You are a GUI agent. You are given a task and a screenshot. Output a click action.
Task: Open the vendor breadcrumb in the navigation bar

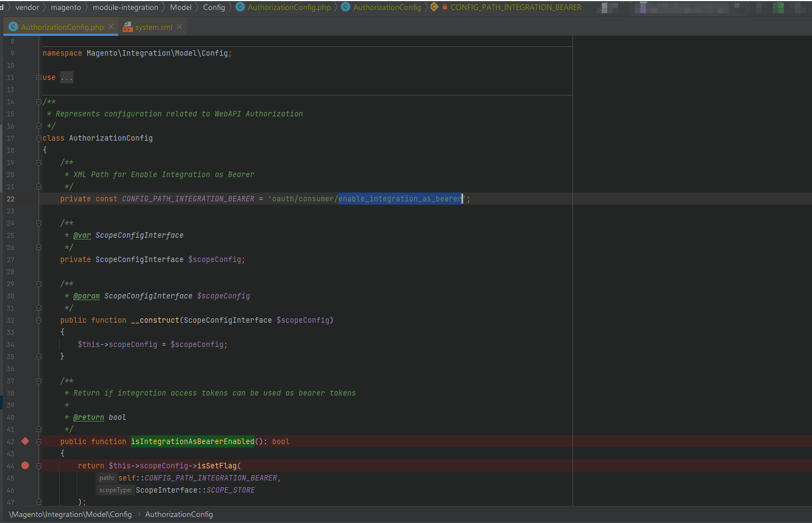(27, 7)
